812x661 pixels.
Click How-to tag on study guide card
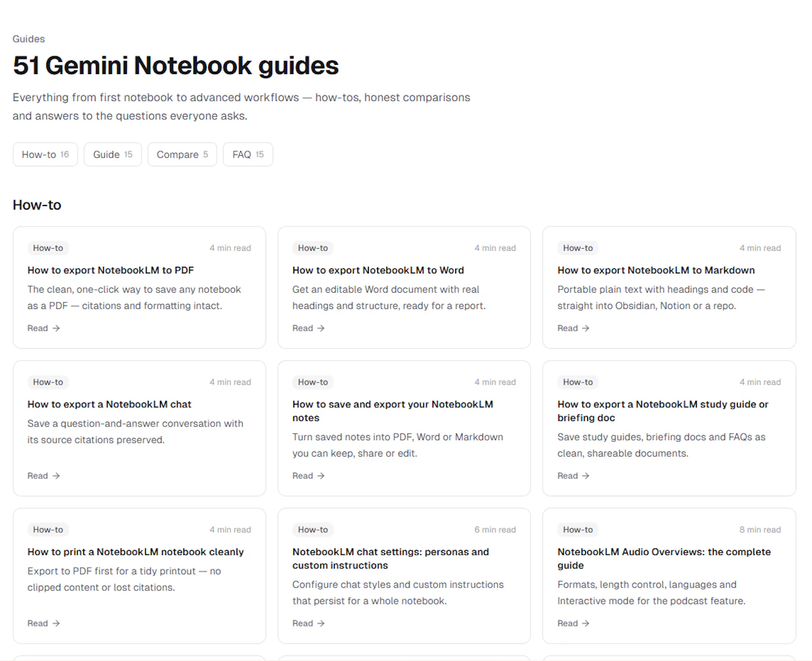(x=578, y=382)
